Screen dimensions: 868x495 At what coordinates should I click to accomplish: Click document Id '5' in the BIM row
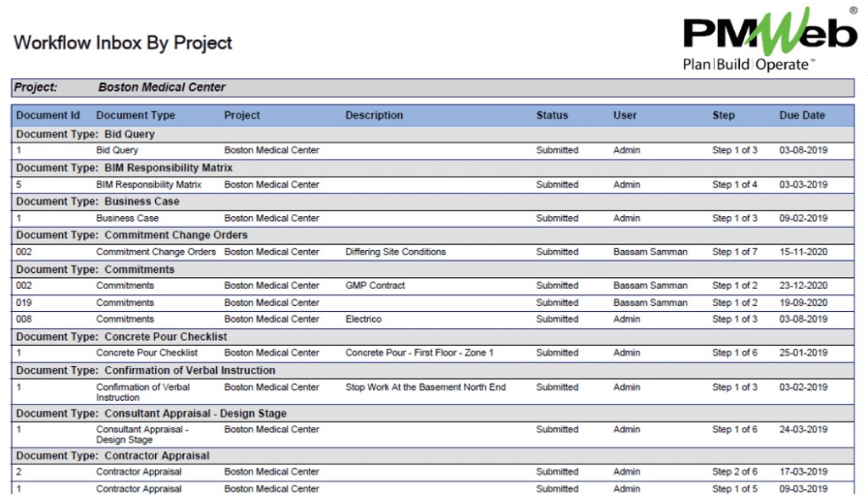click(19, 185)
